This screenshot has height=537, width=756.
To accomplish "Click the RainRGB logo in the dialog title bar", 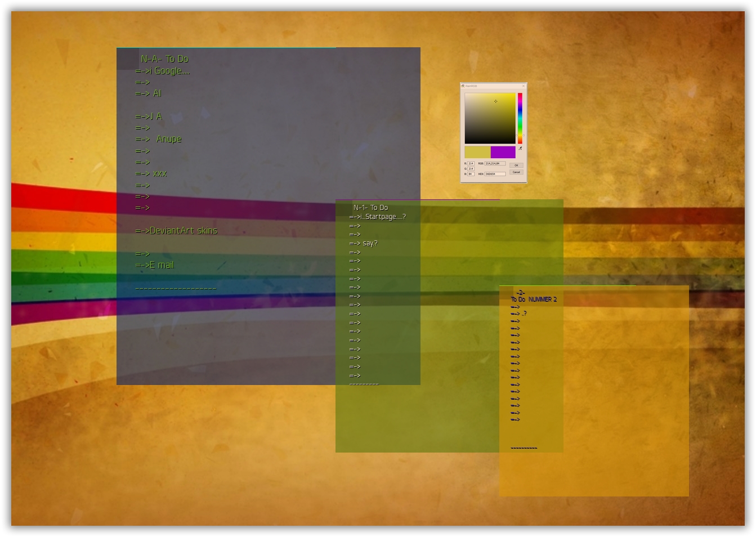I will point(463,86).
